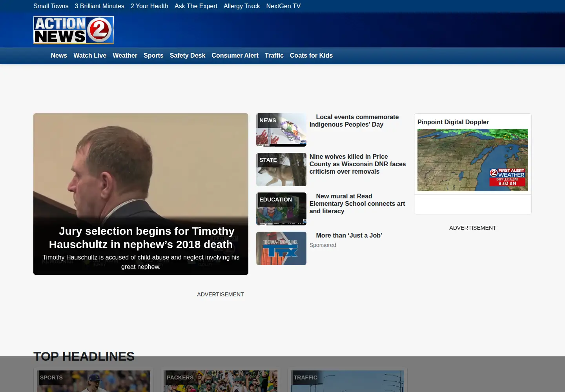Click the TRAFFIC tag under Top Headlines
565x392 pixels.
coord(305,377)
